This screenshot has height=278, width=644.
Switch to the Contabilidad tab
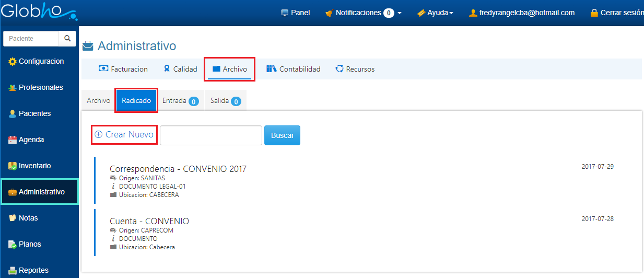pos(294,69)
